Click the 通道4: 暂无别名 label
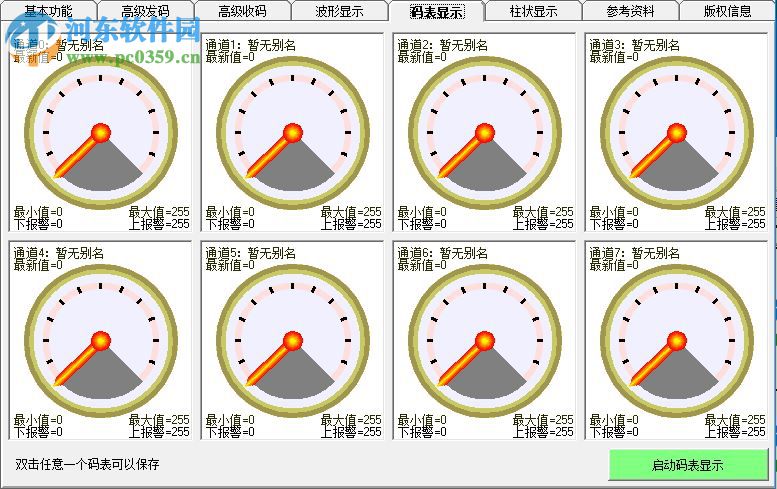The image size is (777, 489). pyautogui.click(x=58, y=253)
